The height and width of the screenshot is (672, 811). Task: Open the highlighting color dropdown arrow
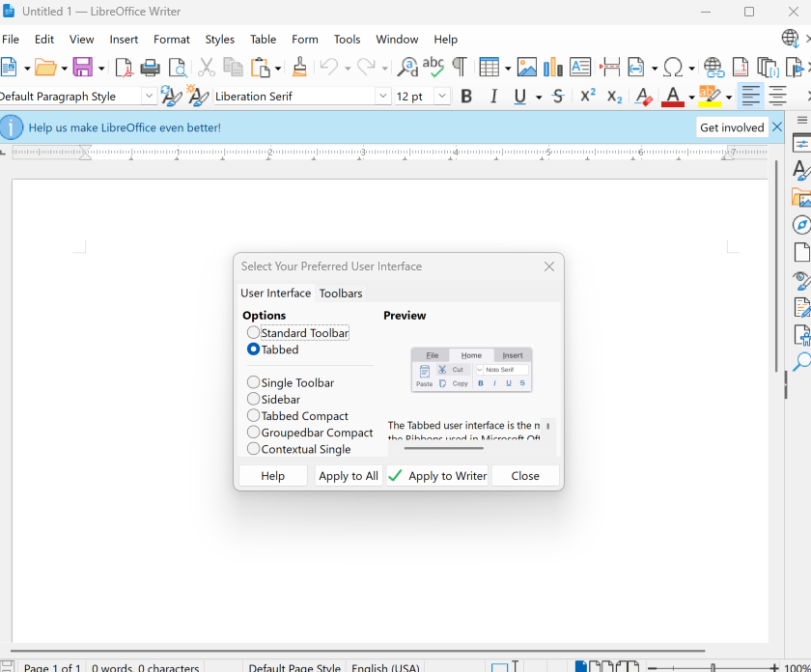[x=729, y=98]
